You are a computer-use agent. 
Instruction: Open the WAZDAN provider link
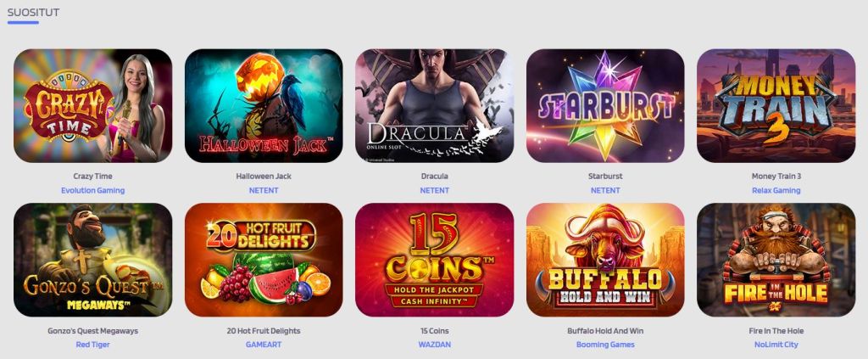tap(435, 345)
